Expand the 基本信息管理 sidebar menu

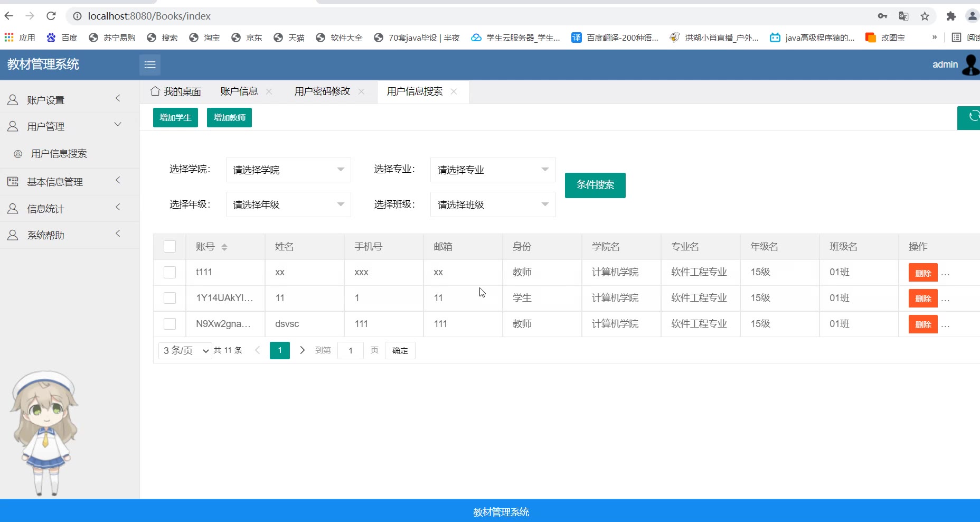click(70, 182)
